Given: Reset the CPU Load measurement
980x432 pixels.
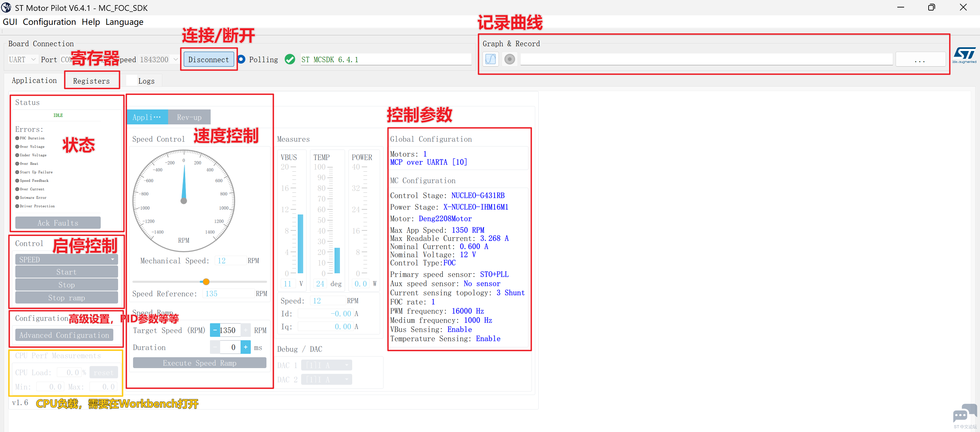Looking at the screenshot, I should (x=103, y=373).
